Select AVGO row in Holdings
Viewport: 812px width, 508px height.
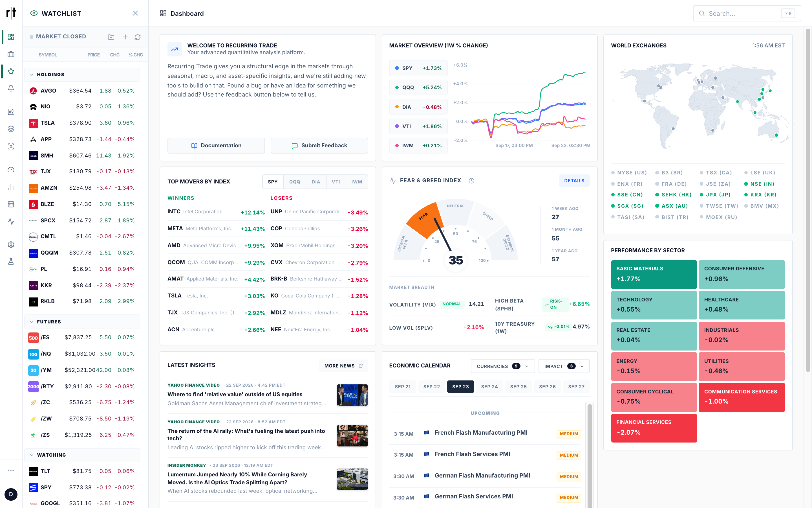(x=82, y=91)
